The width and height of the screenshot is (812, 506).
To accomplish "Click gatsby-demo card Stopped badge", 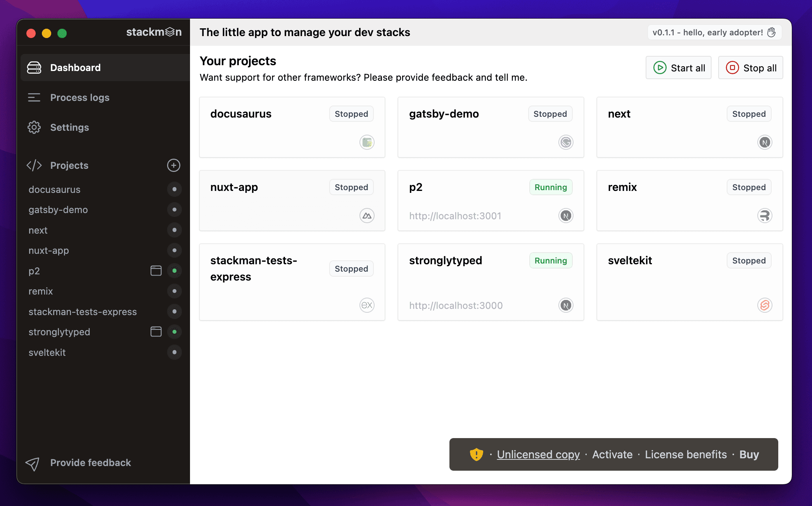I will tap(550, 114).
